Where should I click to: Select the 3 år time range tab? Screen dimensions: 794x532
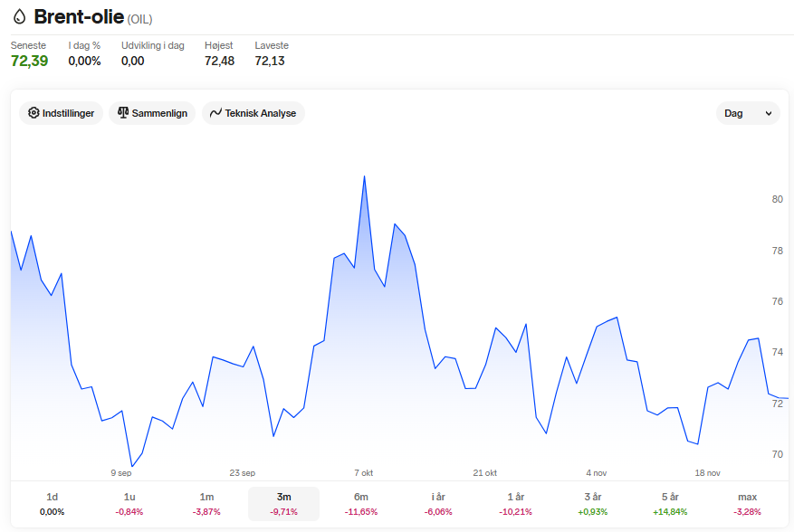592,504
